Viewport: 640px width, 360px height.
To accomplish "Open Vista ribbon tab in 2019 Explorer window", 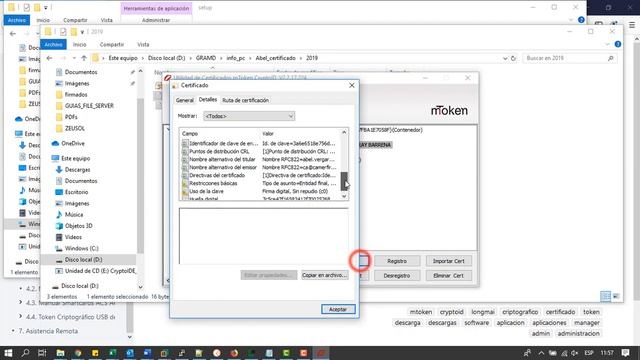I will (x=143, y=44).
